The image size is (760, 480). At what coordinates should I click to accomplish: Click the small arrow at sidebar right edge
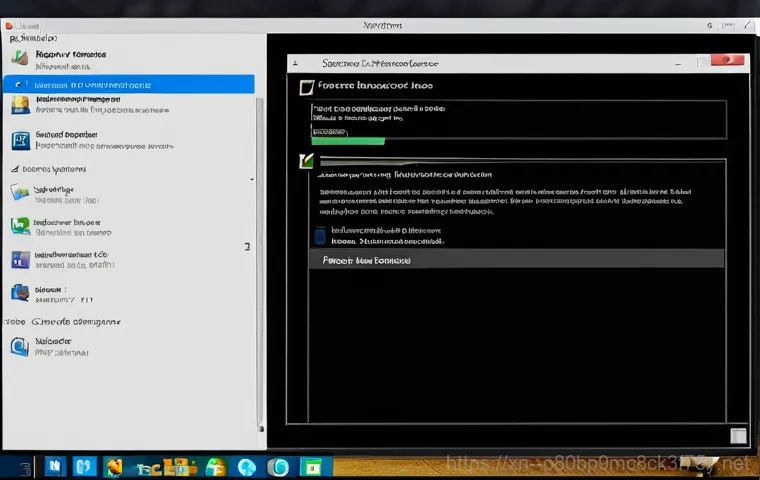tap(252, 179)
